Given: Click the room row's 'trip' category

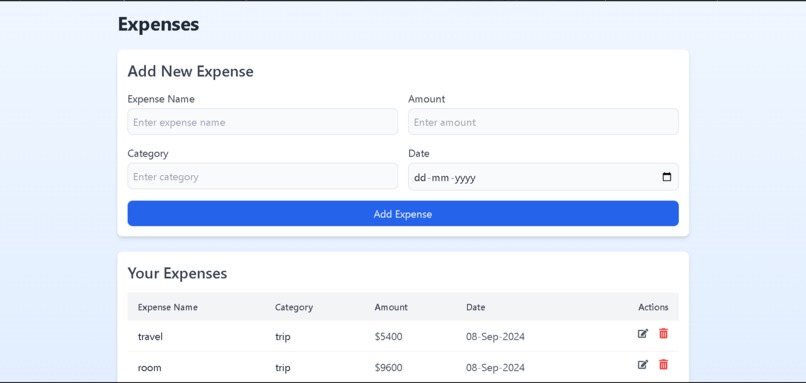Looking at the screenshot, I should click(283, 368).
